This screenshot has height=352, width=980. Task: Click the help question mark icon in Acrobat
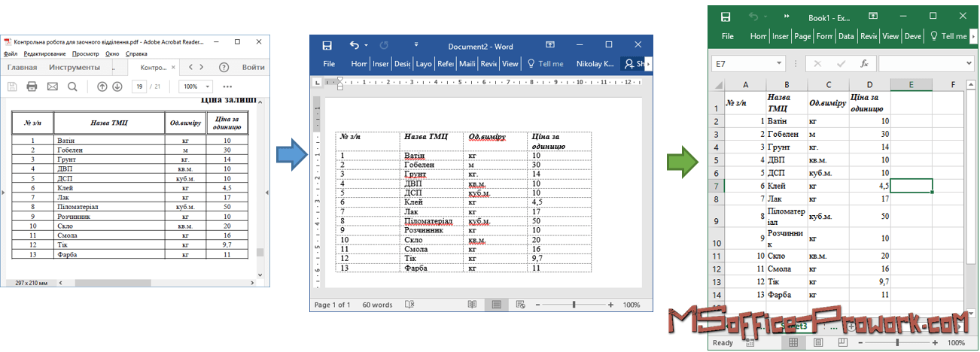coord(224,67)
